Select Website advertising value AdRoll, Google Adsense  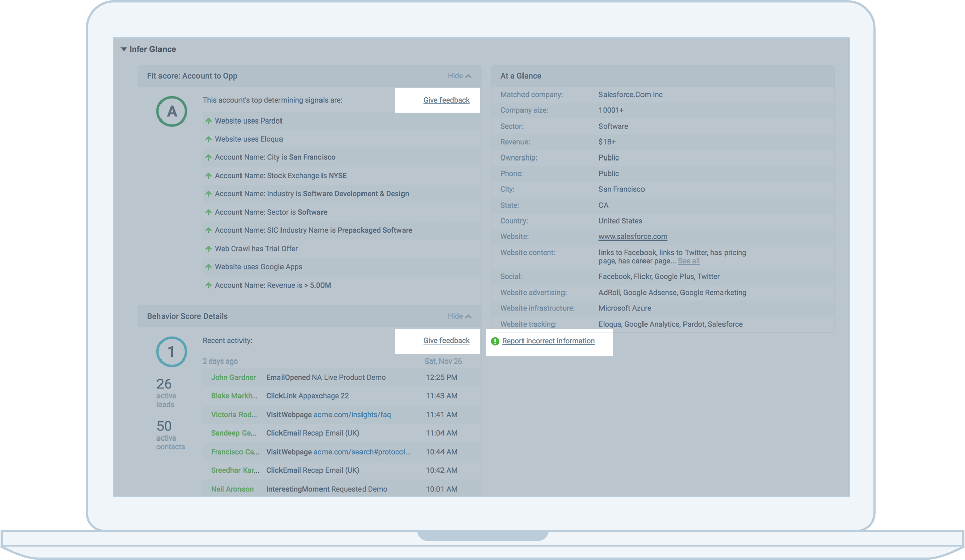672,293
